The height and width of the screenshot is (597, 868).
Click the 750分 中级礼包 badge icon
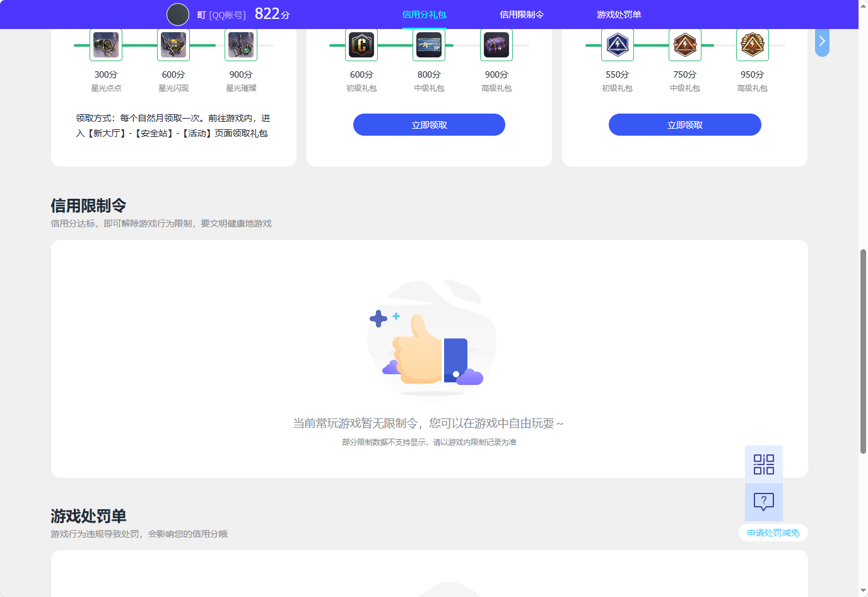(x=685, y=45)
